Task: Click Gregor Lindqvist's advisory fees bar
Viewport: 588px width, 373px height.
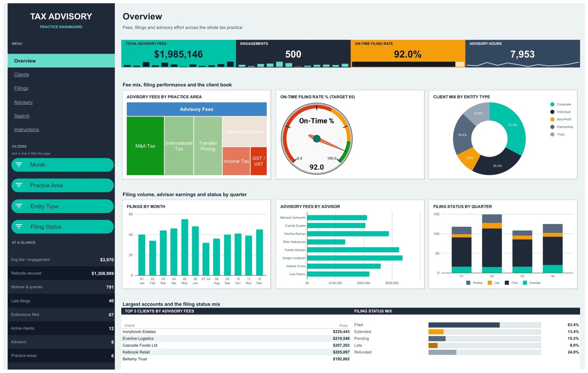Action: [x=355, y=258]
